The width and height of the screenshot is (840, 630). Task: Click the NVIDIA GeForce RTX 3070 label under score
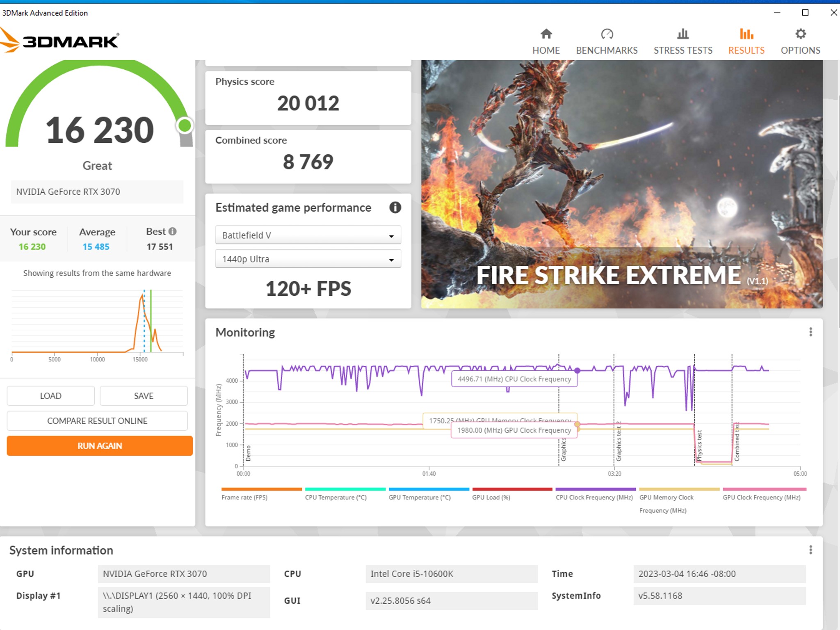[x=97, y=192]
